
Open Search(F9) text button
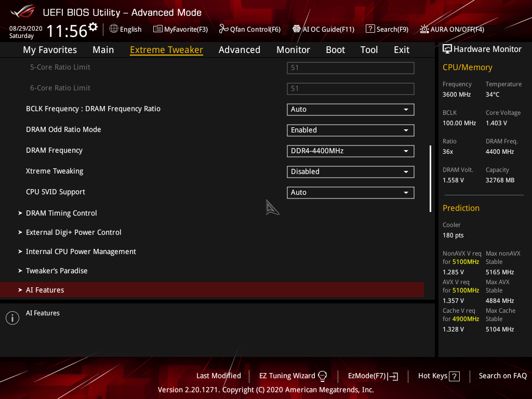[392, 30]
